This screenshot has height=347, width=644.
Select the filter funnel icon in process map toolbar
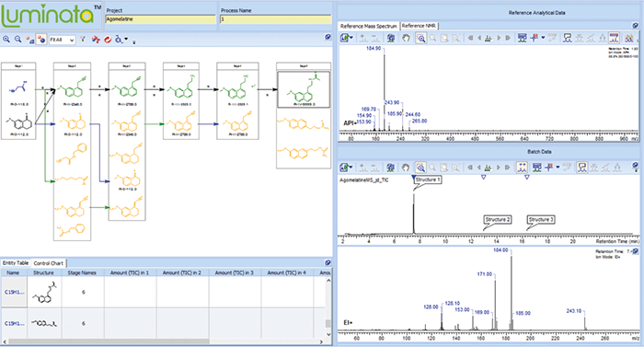click(x=83, y=40)
